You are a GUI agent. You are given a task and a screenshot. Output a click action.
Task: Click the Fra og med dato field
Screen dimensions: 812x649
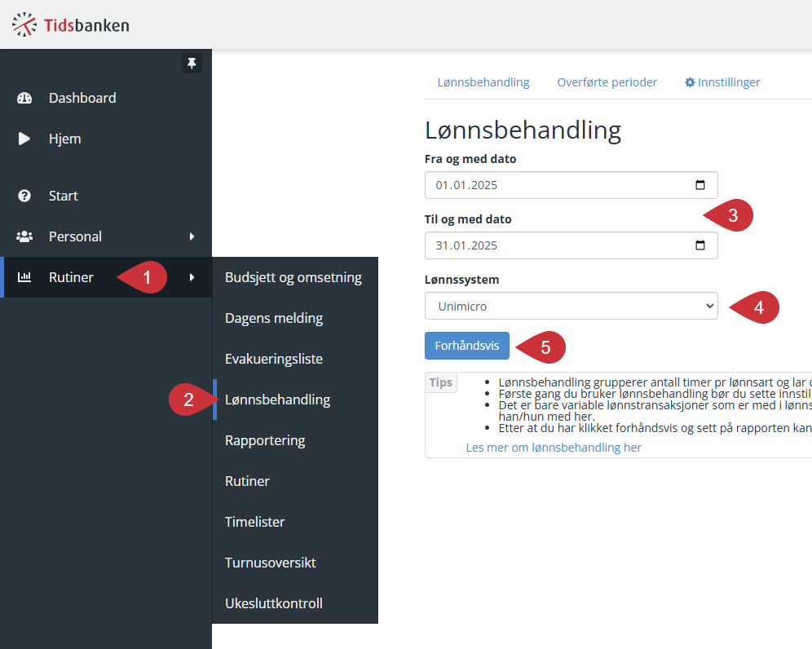coord(571,185)
